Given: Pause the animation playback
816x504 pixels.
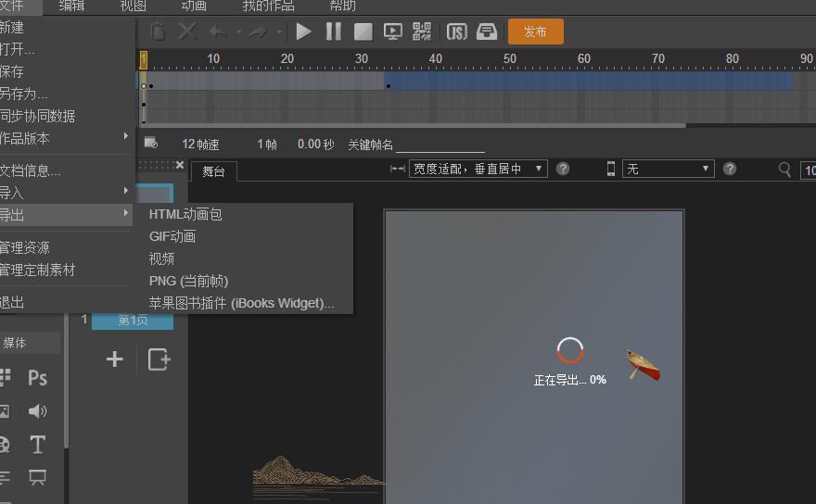Looking at the screenshot, I should coord(334,31).
